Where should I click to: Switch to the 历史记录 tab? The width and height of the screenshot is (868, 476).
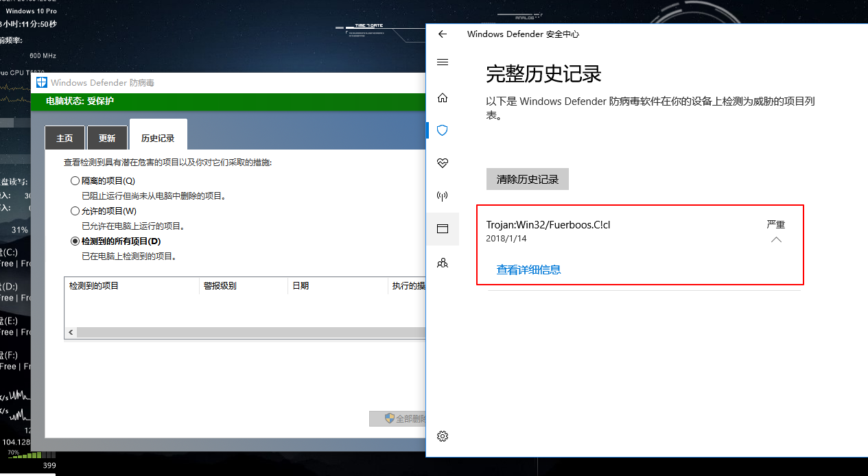158,136
